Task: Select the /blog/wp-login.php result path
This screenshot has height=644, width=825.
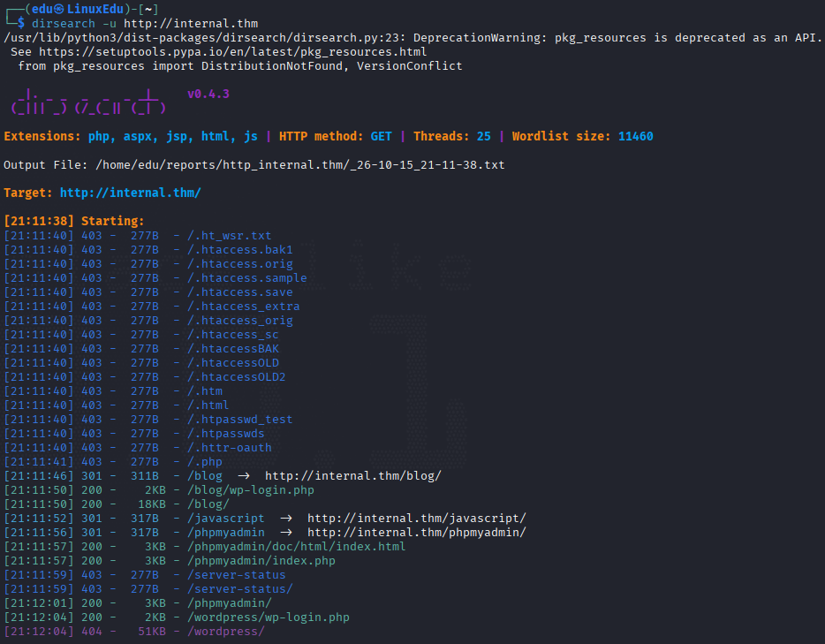Action: [x=251, y=490]
